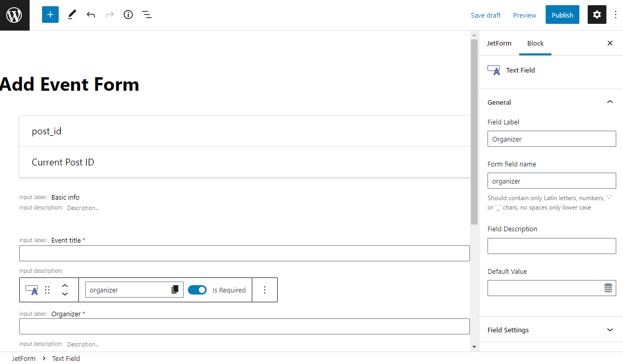Viewport: 623px width, 364px height.
Task: Undo the last change
Action: pyautogui.click(x=90, y=15)
